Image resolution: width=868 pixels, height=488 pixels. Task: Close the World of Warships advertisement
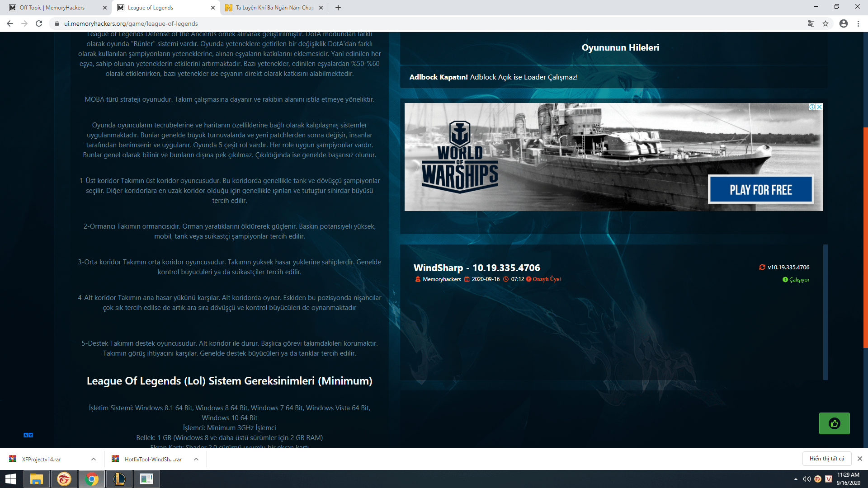(819, 107)
